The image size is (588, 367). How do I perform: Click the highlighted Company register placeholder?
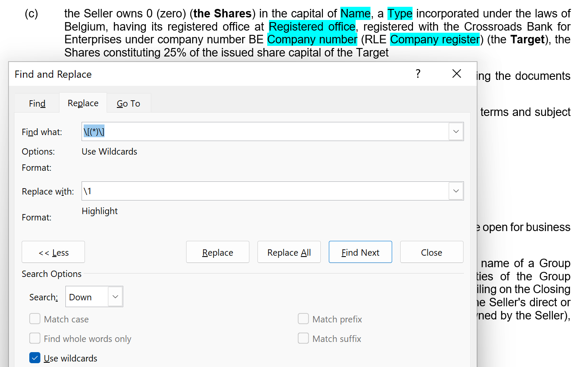pos(434,40)
